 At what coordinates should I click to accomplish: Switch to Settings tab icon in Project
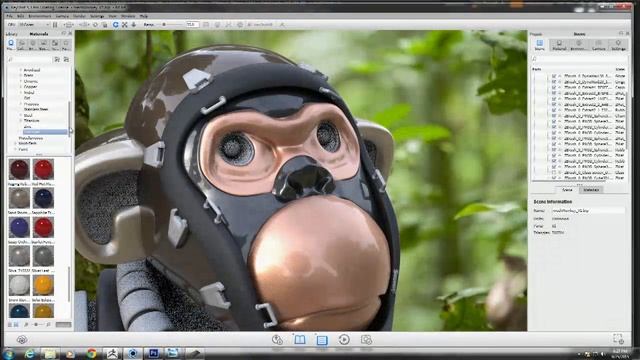tap(618, 45)
